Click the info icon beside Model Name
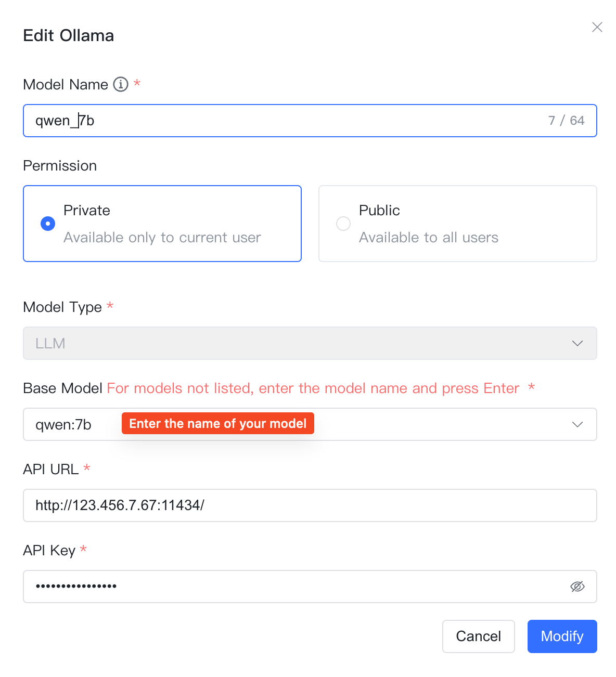The image size is (616, 677). pyautogui.click(x=121, y=84)
